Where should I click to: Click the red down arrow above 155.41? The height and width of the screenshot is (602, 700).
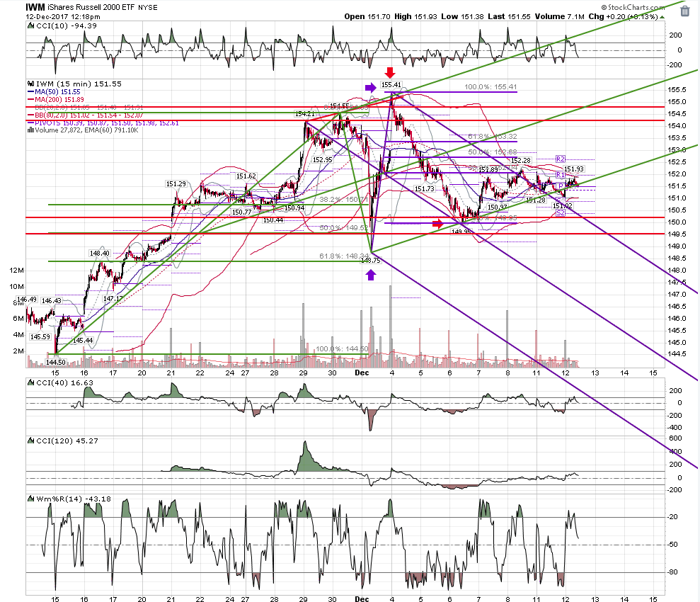(x=390, y=72)
